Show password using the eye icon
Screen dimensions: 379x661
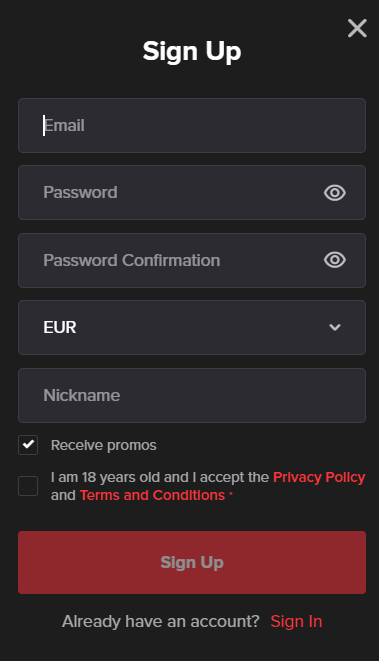pos(335,193)
